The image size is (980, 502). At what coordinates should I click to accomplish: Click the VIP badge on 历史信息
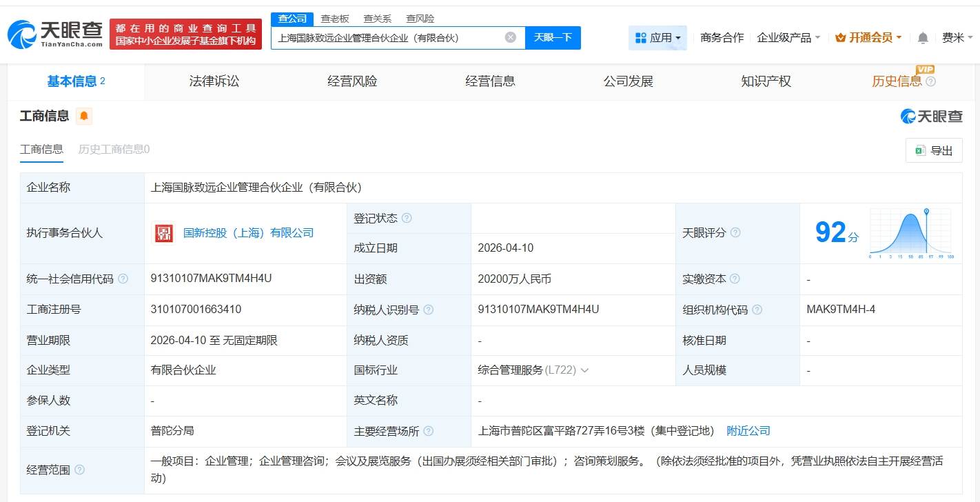pos(926,70)
